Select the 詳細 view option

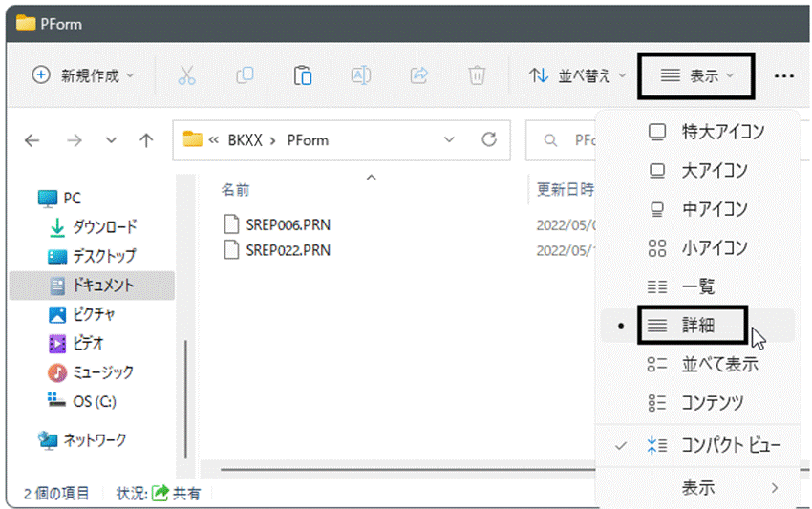click(697, 326)
